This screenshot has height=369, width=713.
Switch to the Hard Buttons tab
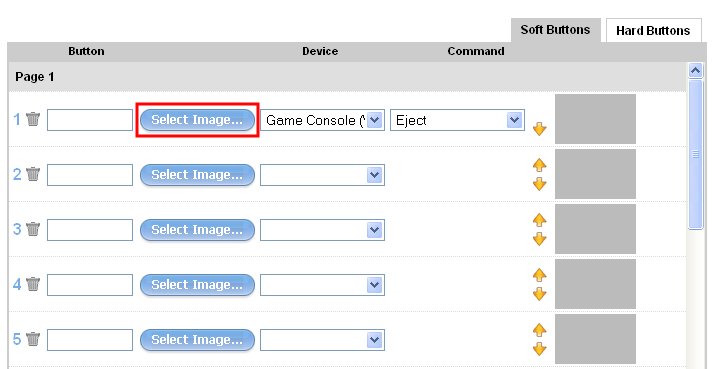[653, 30]
